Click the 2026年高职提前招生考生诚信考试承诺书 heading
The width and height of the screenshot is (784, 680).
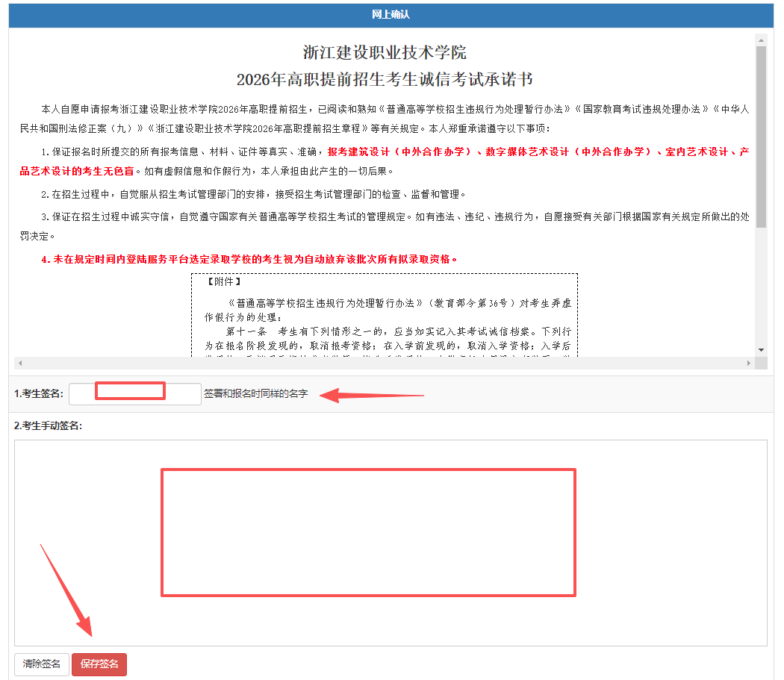385,79
